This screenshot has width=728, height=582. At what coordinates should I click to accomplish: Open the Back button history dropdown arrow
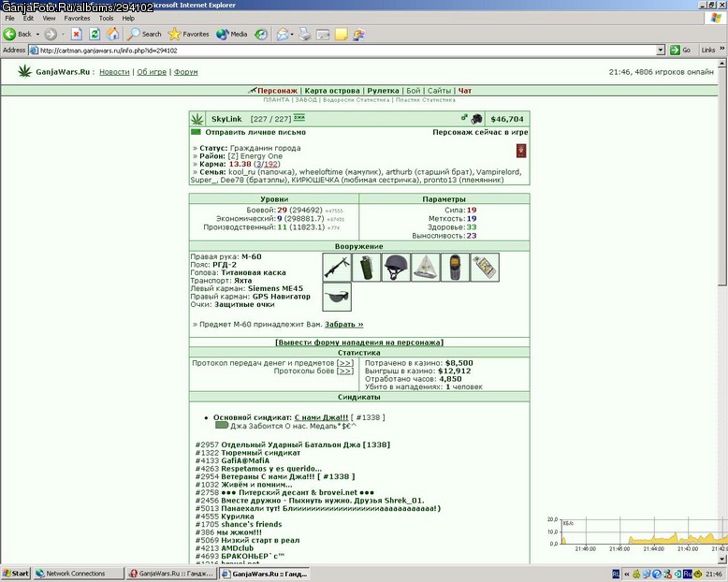(x=37, y=35)
